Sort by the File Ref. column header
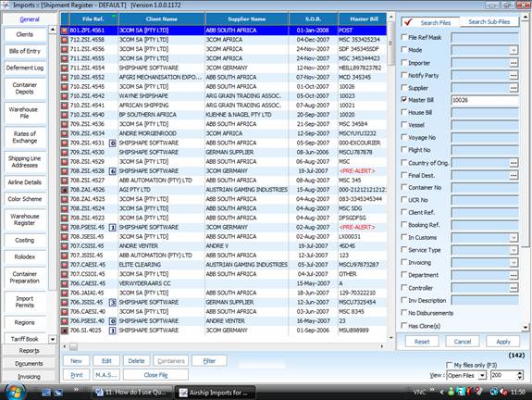Screen dimensions: 532x400 pyautogui.click(x=93, y=19)
